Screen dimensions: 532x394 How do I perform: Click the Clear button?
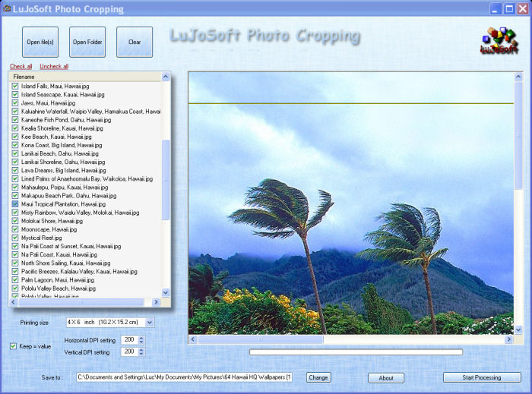135,42
